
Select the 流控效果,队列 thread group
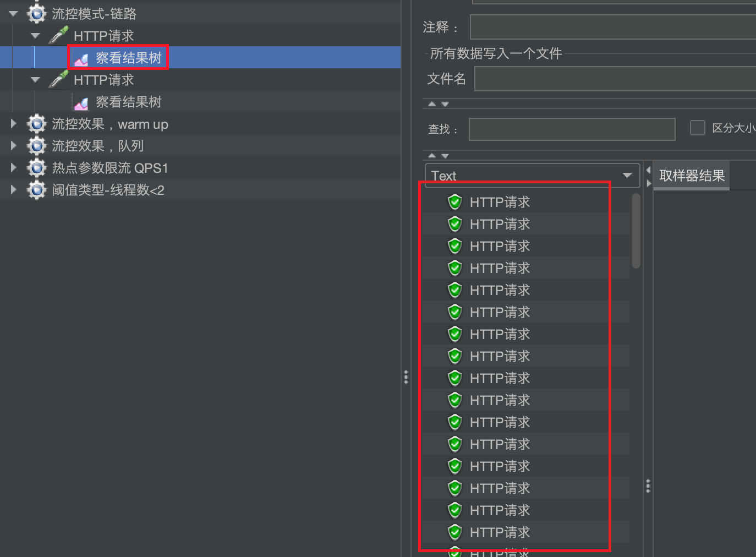pyautogui.click(x=97, y=146)
